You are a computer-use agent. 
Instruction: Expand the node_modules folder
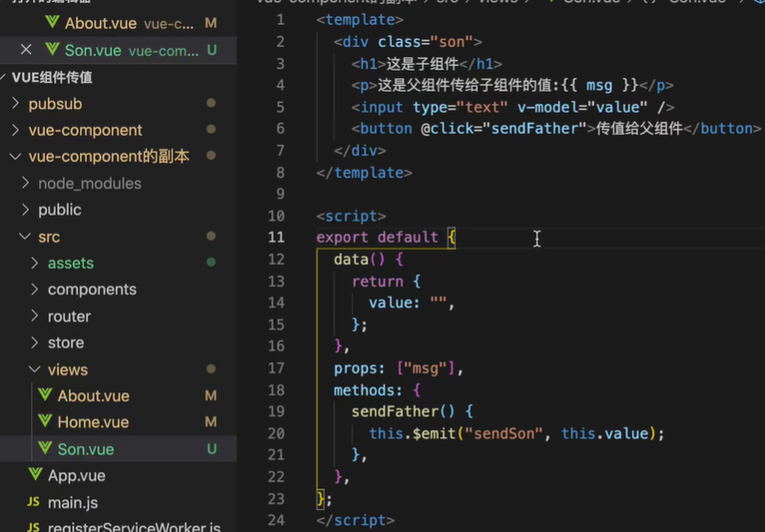(26, 183)
